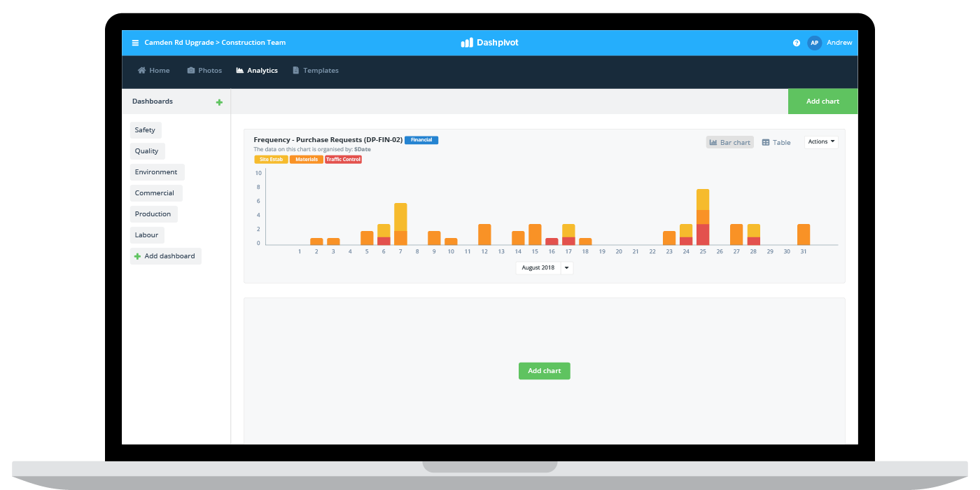Image resolution: width=980 pixels, height=490 pixels.
Task: Open the help question mark icon
Action: [797, 43]
